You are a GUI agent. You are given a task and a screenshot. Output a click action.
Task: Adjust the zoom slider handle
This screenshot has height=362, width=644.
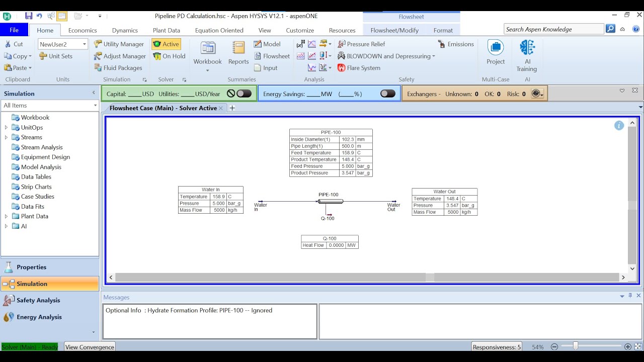[575, 346]
